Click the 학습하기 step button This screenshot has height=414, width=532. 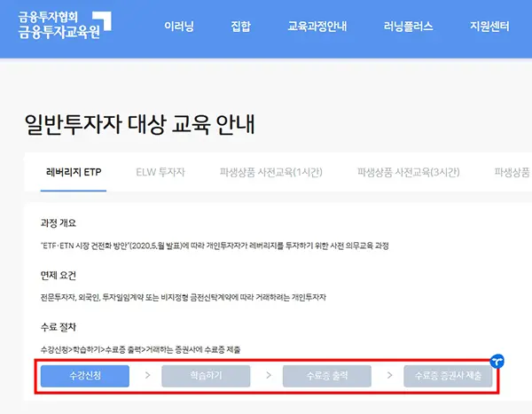206,376
